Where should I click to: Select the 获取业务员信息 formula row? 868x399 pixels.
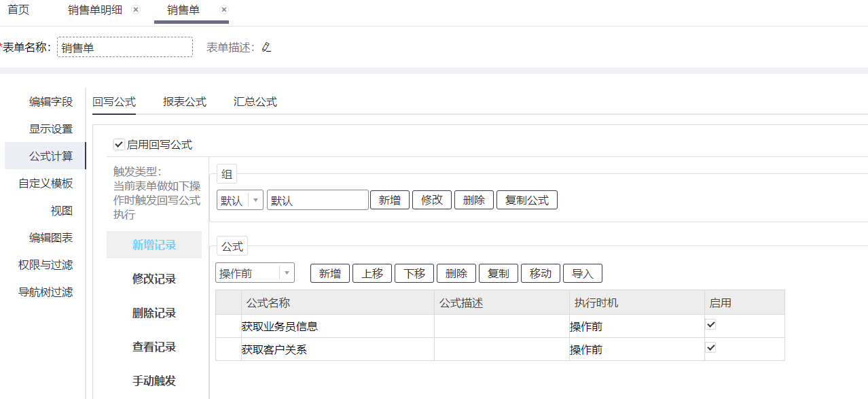[x=500, y=326]
